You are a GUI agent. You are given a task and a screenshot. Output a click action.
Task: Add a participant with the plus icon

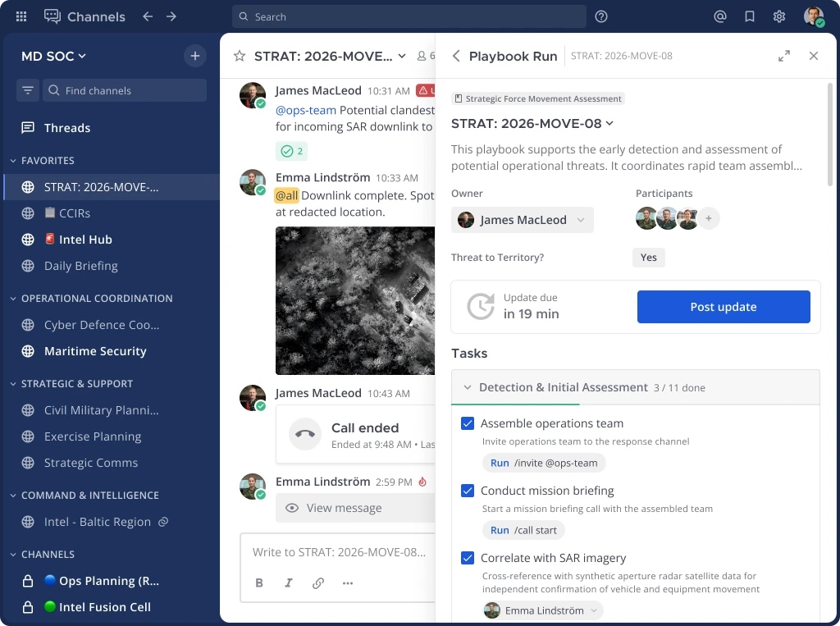tap(708, 218)
